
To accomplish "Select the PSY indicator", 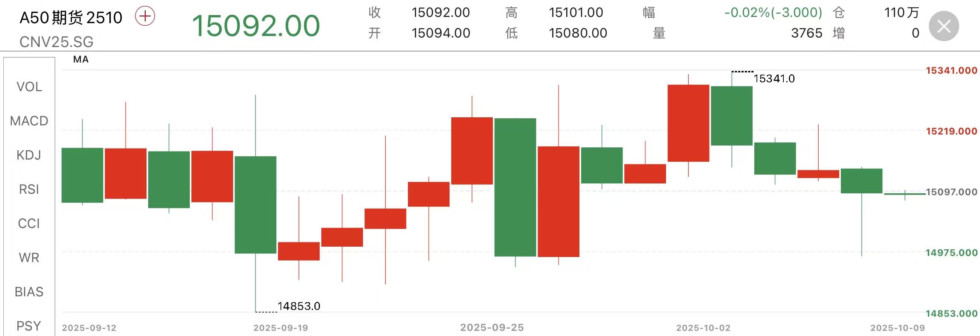I will tap(29, 326).
